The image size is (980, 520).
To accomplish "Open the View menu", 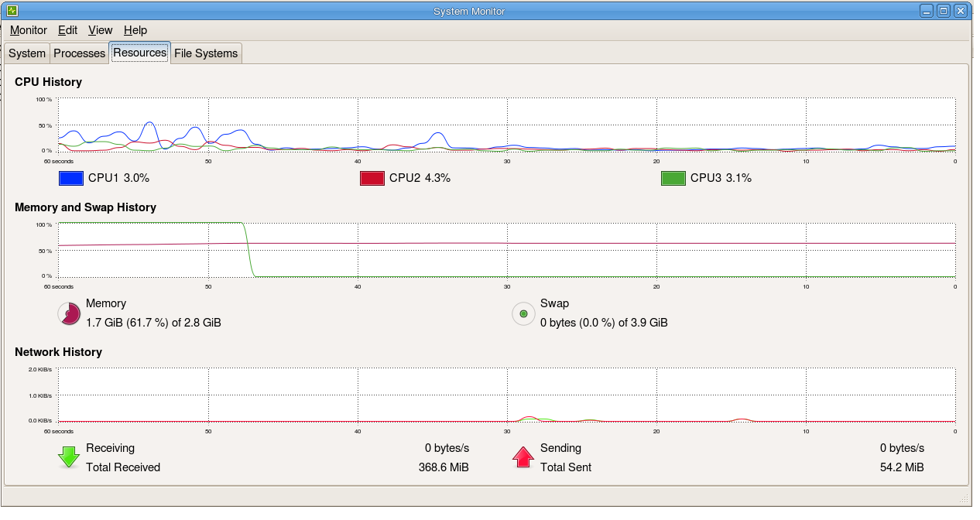I will [x=100, y=30].
